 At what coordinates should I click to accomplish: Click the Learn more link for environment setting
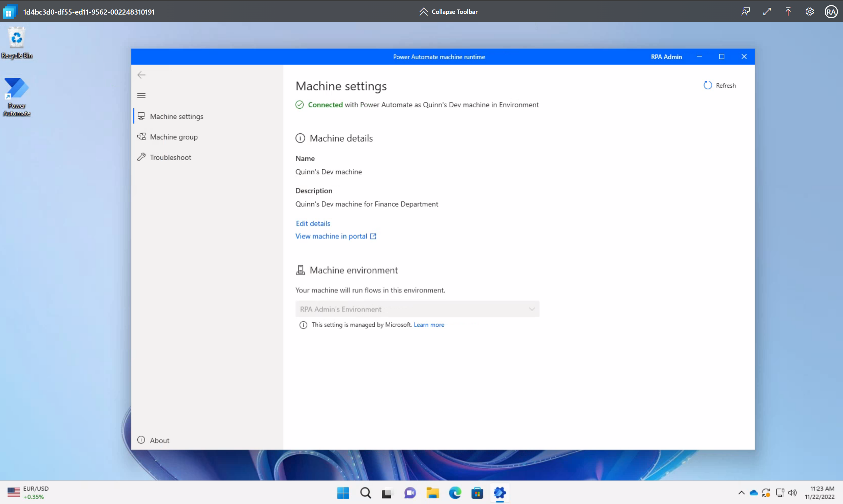click(x=429, y=324)
